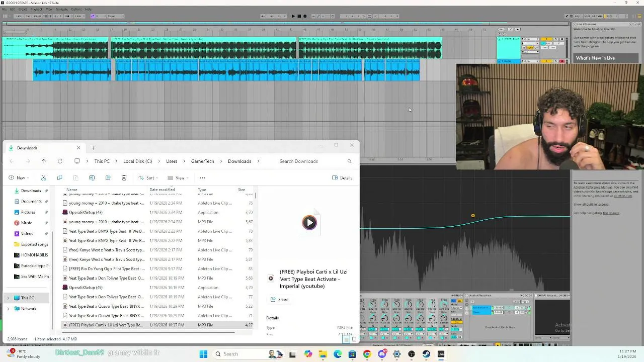
Task: Click Share button under the file preview
Action: click(x=280, y=300)
